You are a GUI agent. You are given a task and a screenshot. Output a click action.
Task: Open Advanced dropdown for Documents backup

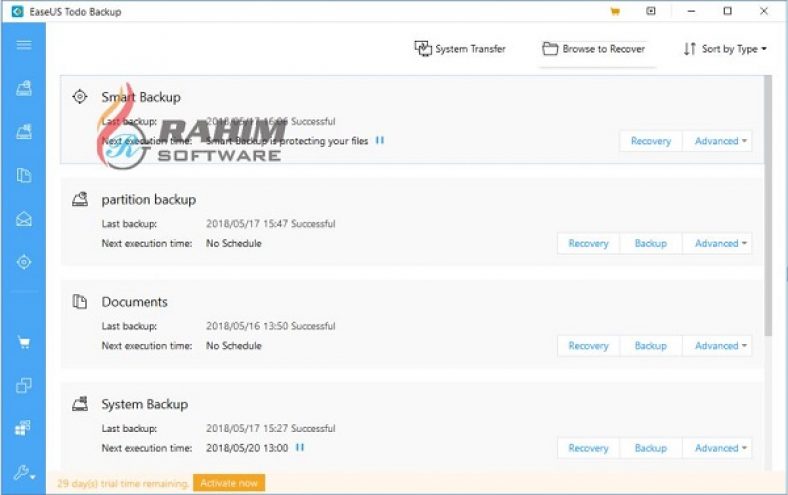tap(721, 346)
